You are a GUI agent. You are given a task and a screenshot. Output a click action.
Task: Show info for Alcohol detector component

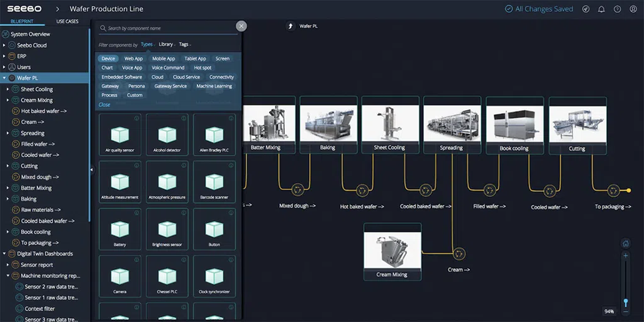[x=184, y=118]
